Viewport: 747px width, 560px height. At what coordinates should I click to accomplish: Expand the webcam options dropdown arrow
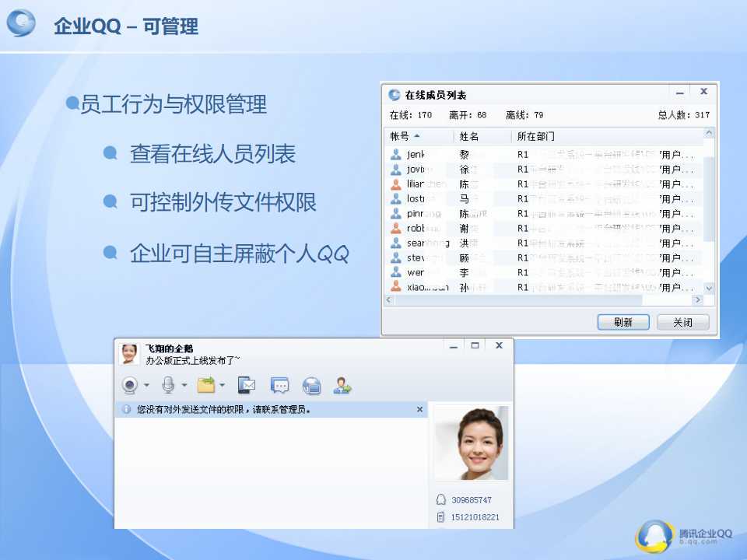[146, 385]
